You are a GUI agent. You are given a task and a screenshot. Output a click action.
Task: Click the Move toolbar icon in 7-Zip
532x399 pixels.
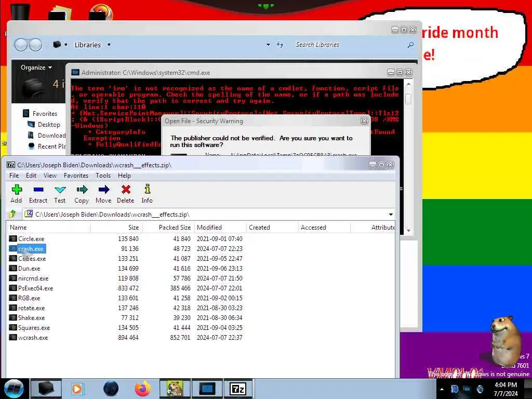[x=103, y=189]
